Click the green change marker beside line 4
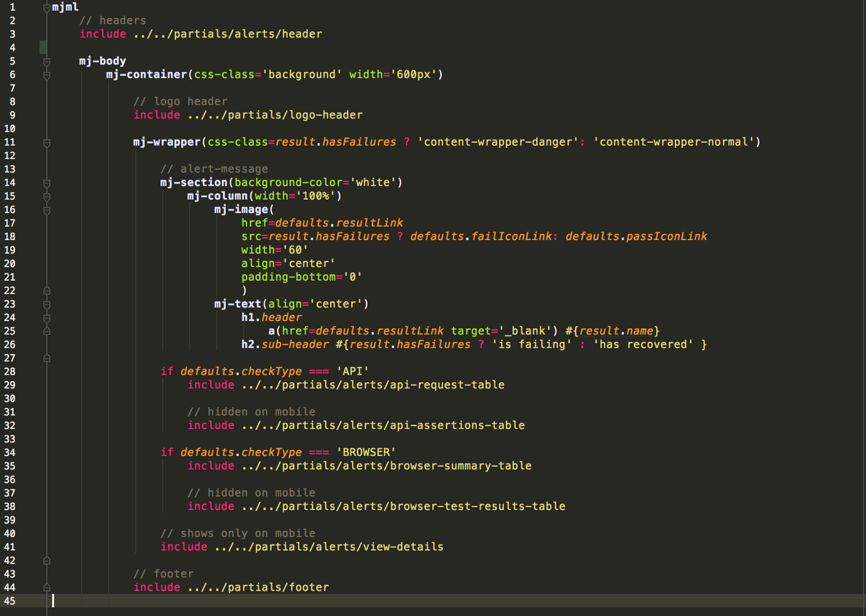866x616 pixels. coord(43,47)
